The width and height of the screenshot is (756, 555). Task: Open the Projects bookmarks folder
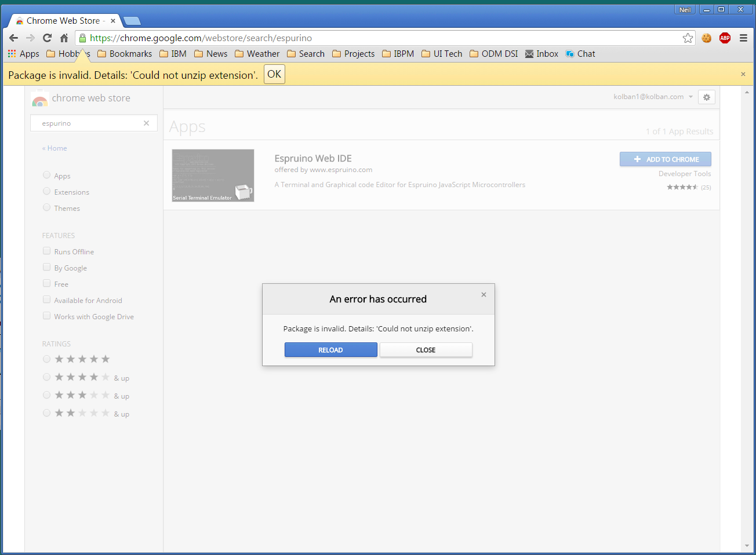coord(353,54)
